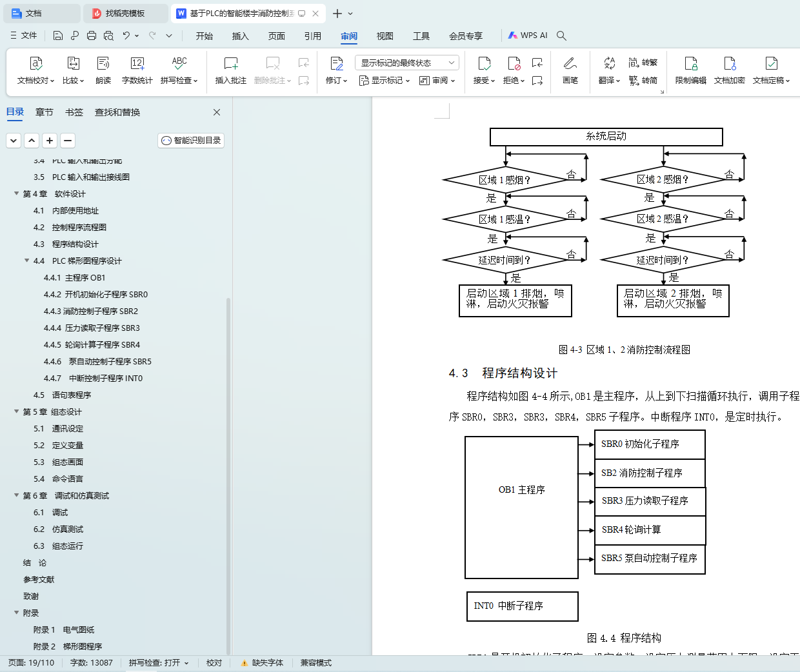Select the 画笔 pen tool

[570, 71]
